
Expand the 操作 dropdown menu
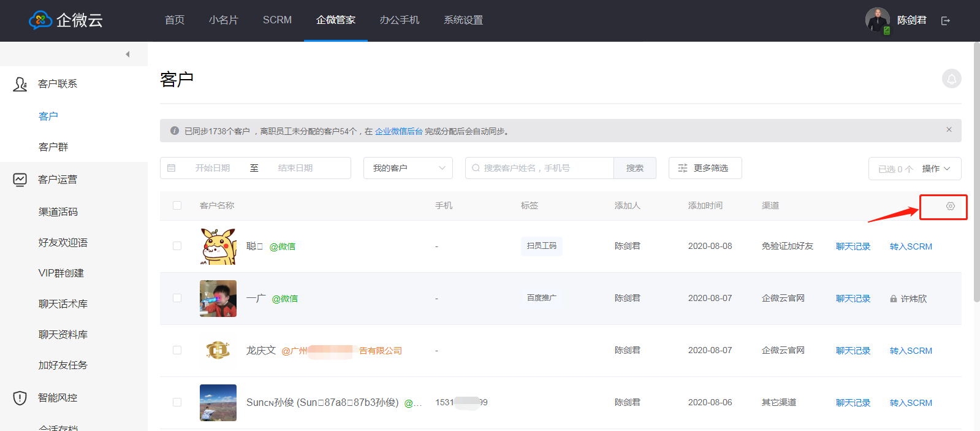pos(936,169)
